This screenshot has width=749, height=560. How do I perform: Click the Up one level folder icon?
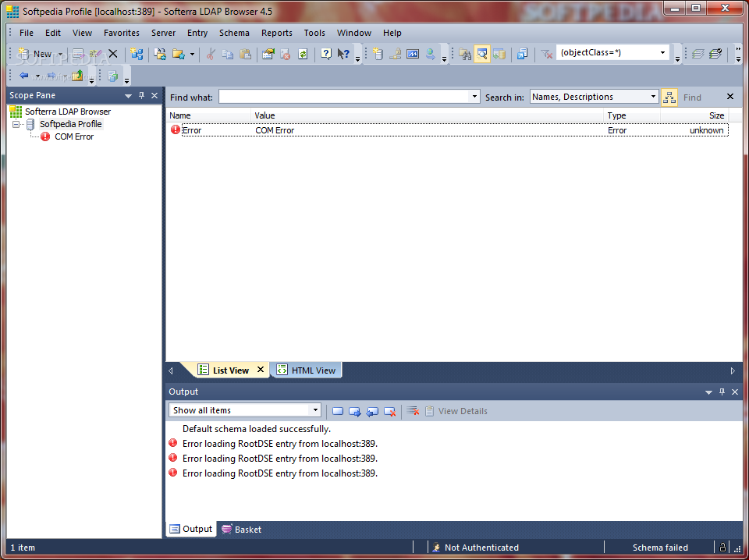click(x=77, y=76)
